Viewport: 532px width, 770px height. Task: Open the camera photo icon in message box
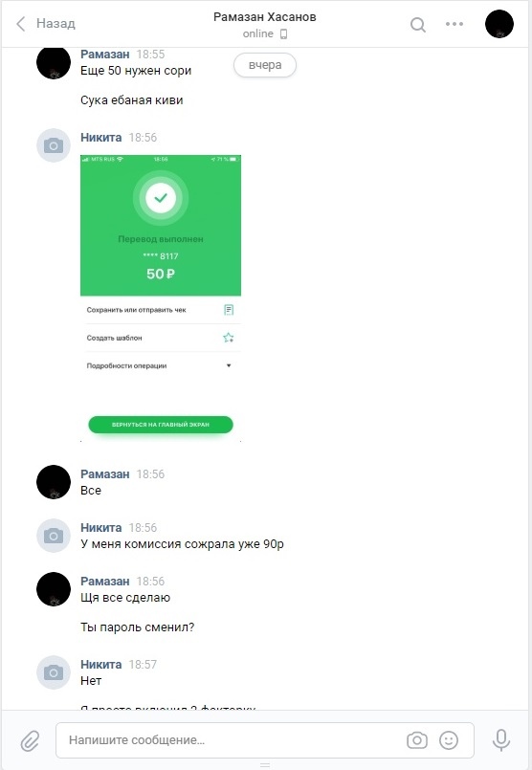point(416,740)
